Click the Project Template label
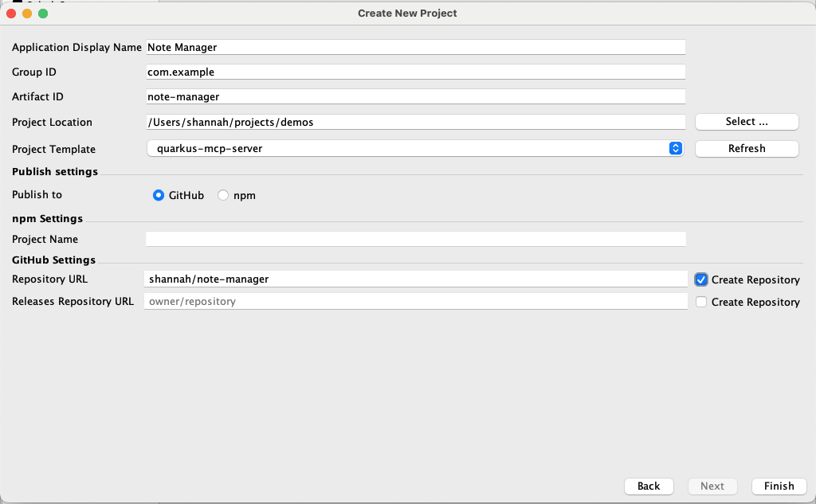816x504 pixels. [x=53, y=149]
